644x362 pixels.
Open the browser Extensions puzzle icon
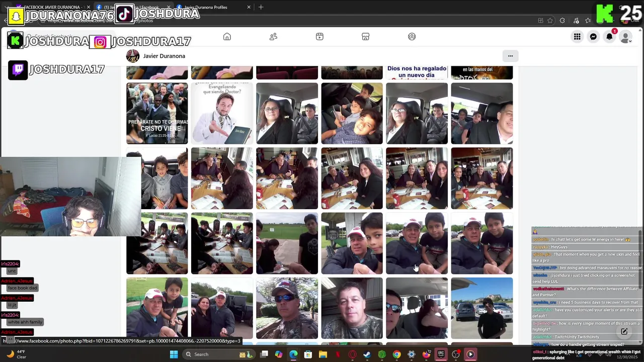[x=562, y=21]
